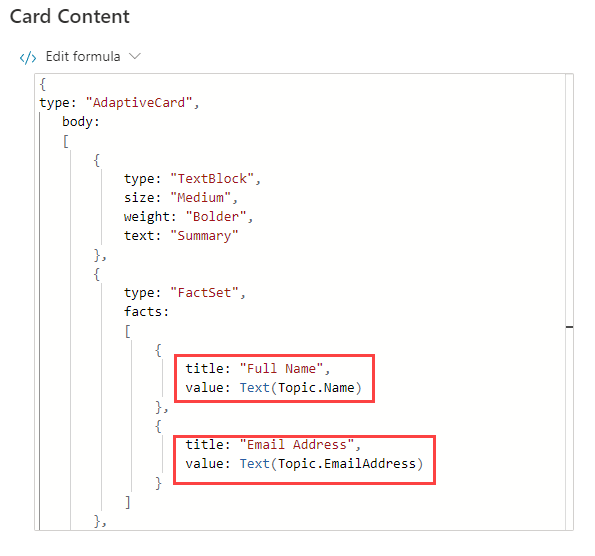Click the Text(Topic.Name) formula value
The width and height of the screenshot is (595, 556).
[x=300, y=387]
